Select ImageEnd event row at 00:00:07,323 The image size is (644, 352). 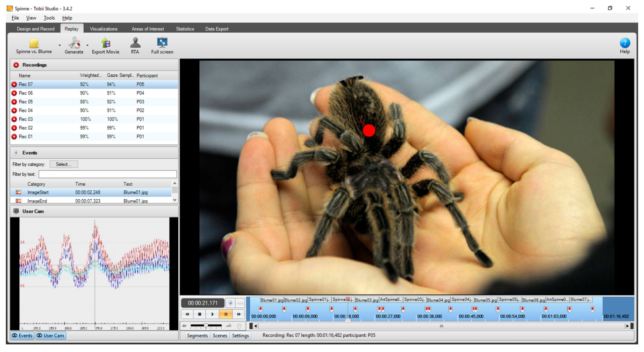pyautogui.click(x=90, y=201)
